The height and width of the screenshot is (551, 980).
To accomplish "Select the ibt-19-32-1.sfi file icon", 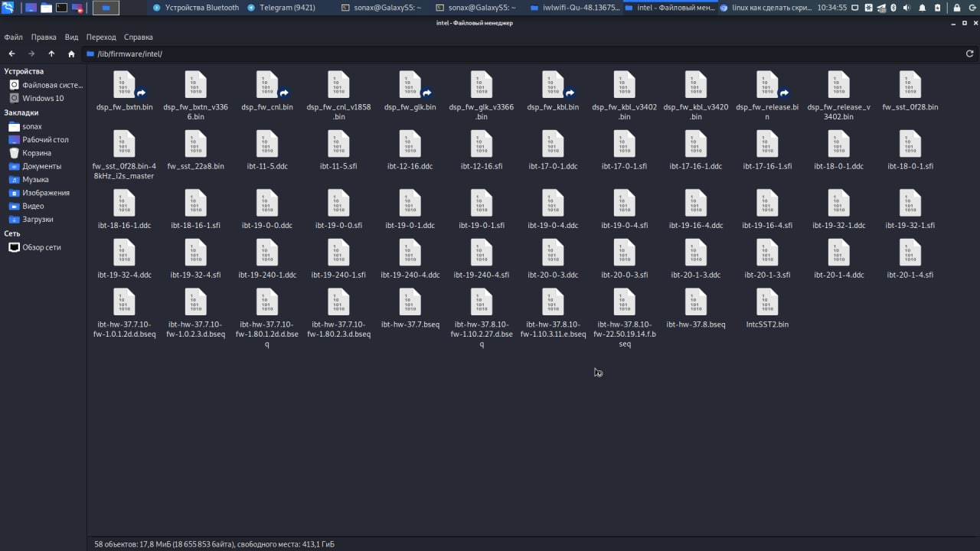I will tap(910, 204).
